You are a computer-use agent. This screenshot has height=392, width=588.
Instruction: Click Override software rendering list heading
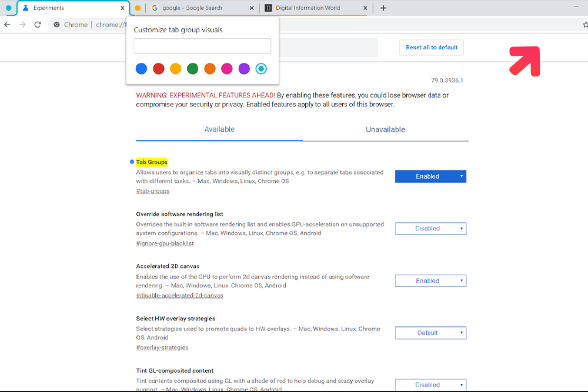click(x=179, y=214)
